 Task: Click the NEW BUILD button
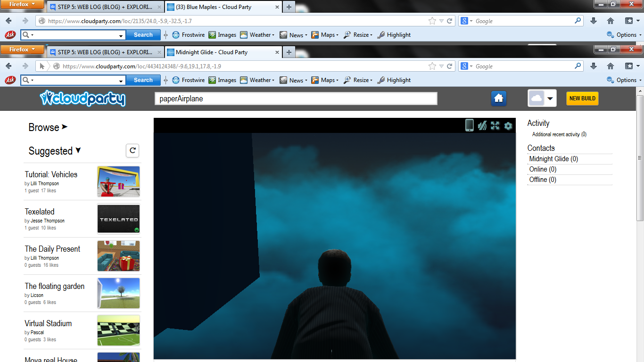pyautogui.click(x=582, y=99)
